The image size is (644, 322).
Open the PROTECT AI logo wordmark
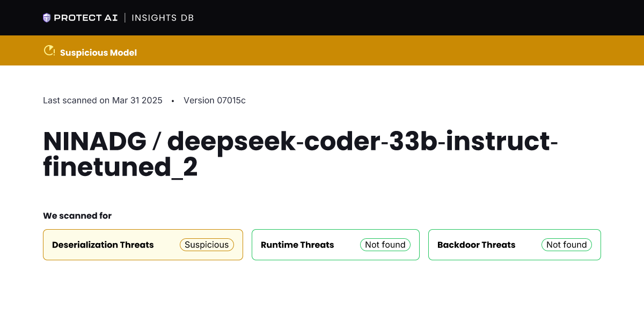[x=85, y=17]
